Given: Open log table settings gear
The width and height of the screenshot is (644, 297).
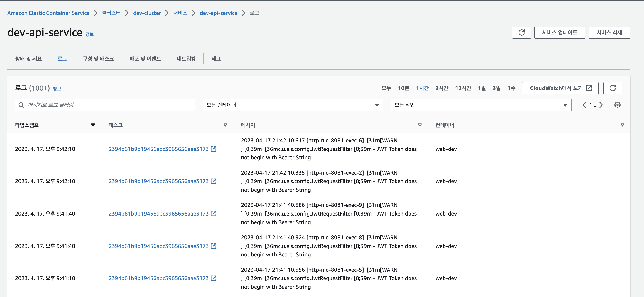Looking at the screenshot, I should (617, 105).
